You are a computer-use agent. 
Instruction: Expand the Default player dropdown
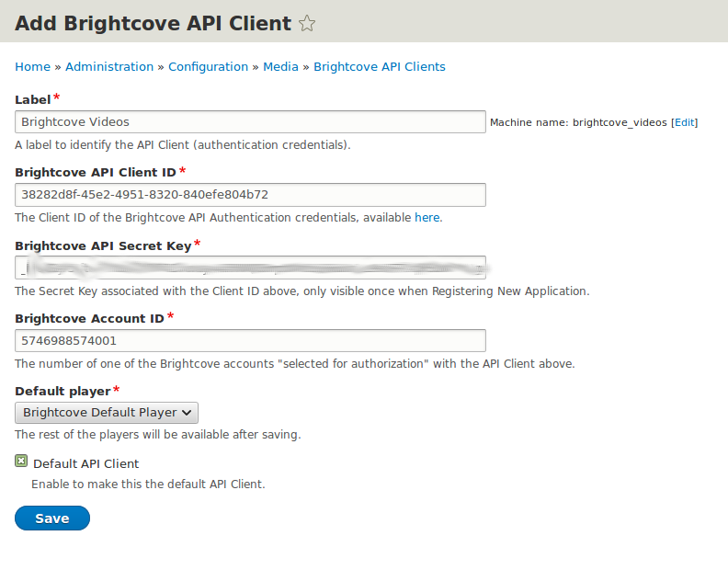(x=107, y=413)
